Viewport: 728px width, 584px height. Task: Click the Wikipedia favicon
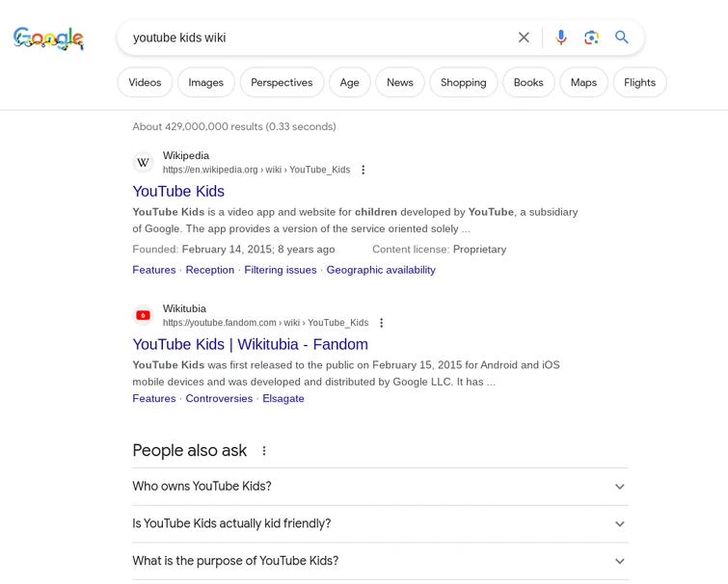click(x=144, y=162)
